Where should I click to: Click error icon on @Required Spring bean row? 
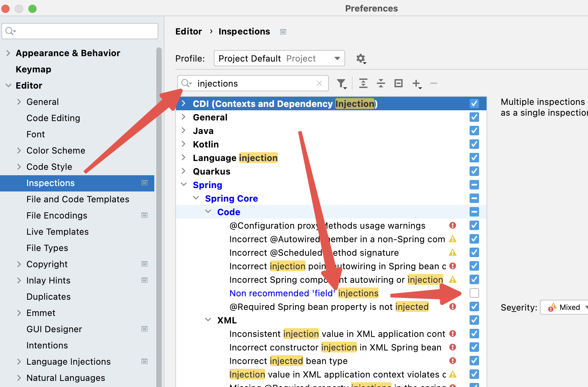pyautogui.click(x=453, y=306)
